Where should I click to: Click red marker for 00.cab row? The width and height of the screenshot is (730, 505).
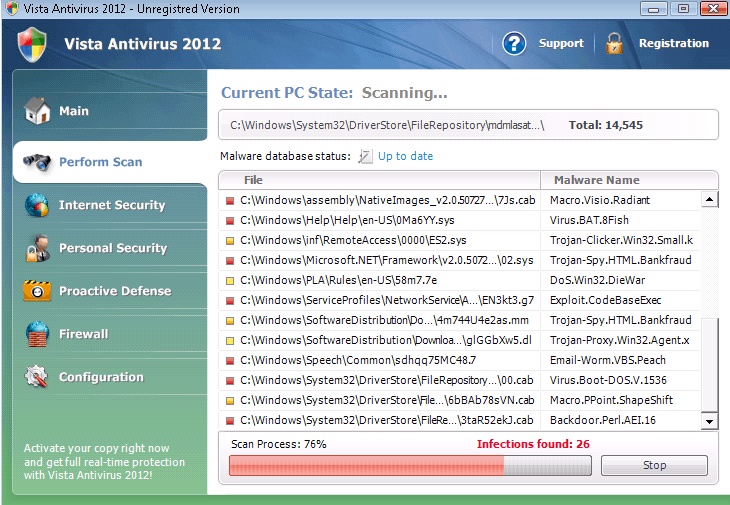(230, 381)
